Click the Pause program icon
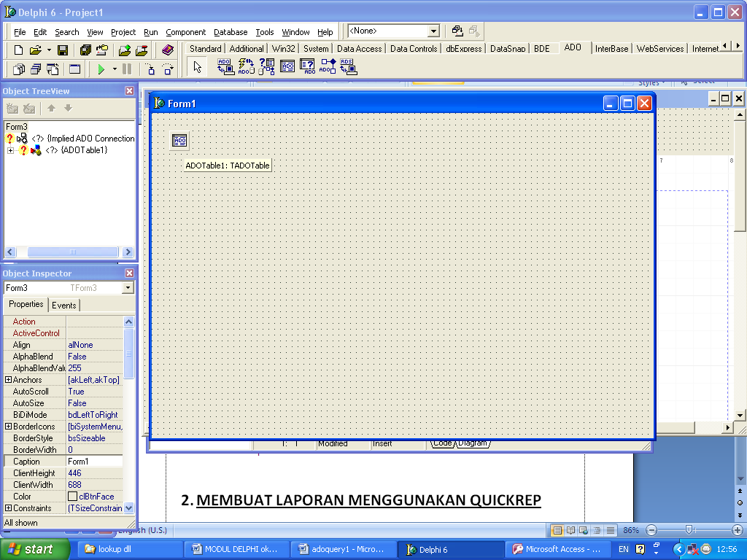Image resolution: width=747 pixels, height=560 pixels. click(127, 69)
